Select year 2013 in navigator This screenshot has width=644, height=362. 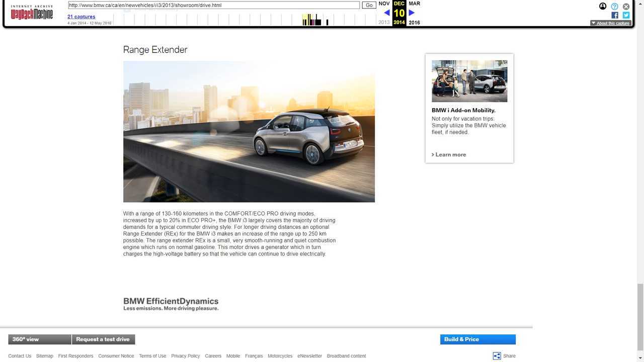pos(384,23)
